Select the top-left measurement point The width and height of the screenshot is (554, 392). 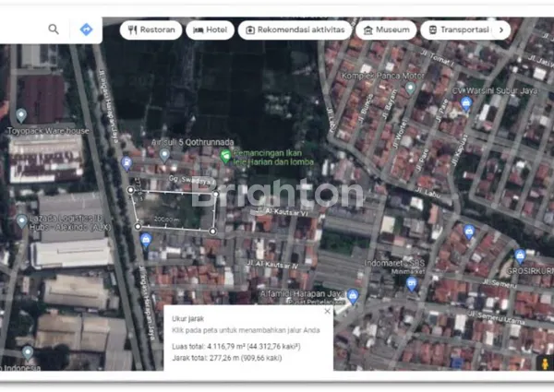[130, 190]
